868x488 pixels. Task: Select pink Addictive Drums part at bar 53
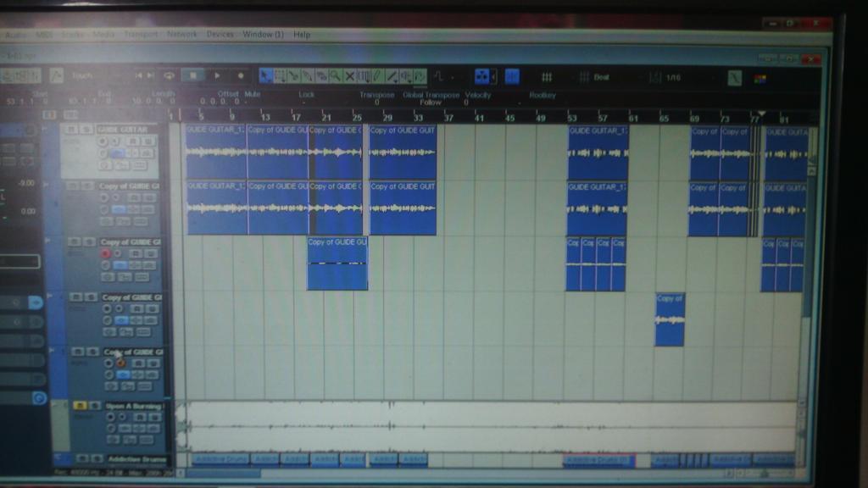tap(599, 460)
